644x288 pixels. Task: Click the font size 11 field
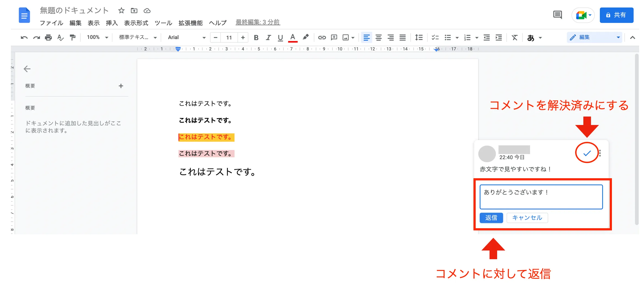pyautogui.click(x=229, y=37)
